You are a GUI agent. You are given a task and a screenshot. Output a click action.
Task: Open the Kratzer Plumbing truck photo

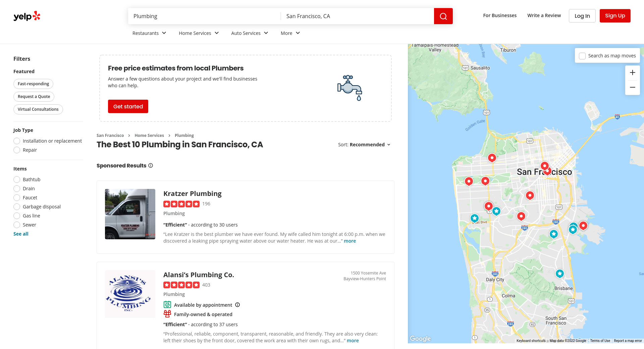pyautogui.click(x=130, y=214)
